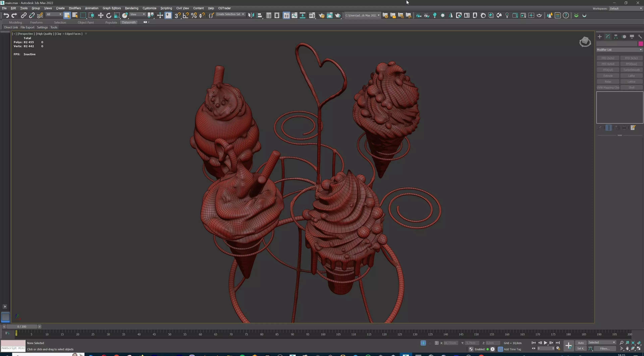Click the Filters... key button
The width and height of the screenshot is (644, 356).
point(604,348)
